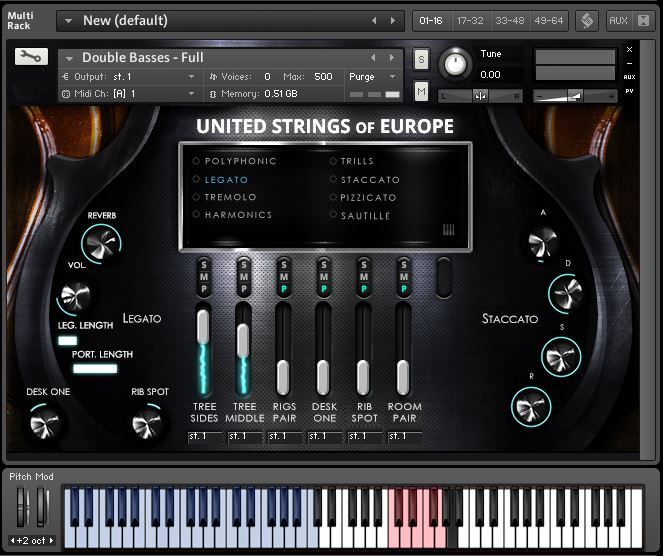Image resolution: width=663 pixels, height=556 pixels.
Task: Solo the Tree Sides mic channel
Action: [x=204, y=265]
